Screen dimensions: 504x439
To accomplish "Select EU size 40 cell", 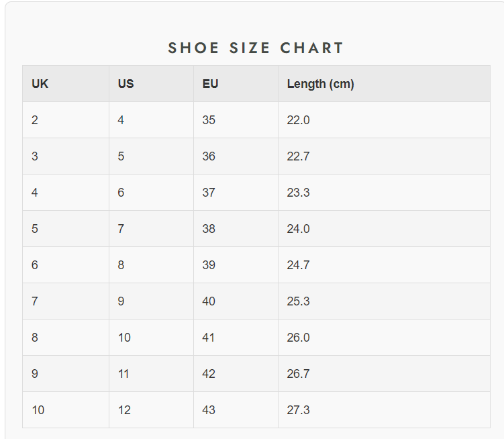I will (209, 301).
